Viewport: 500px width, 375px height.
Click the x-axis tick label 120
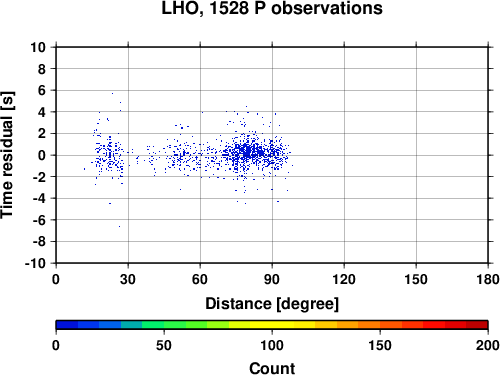344,279
